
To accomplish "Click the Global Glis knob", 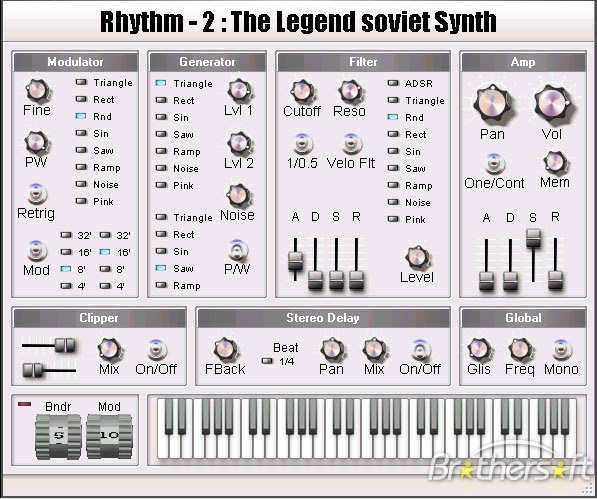I will click(x=479, y=349).
